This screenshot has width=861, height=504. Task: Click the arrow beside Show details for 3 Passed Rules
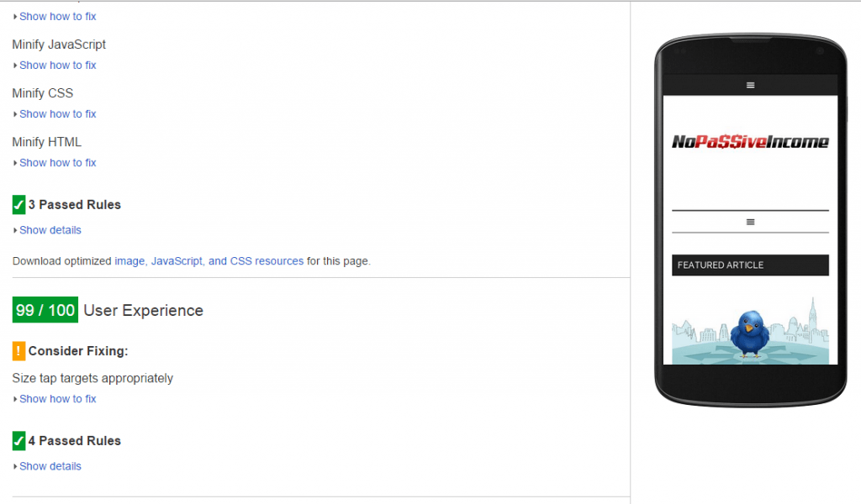(14, 230)
